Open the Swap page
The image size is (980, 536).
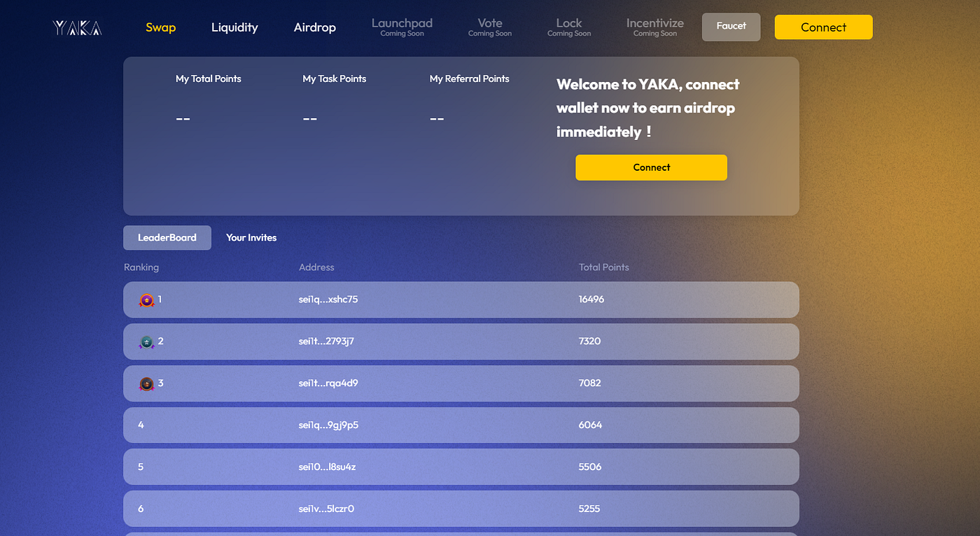click(161, 27)
